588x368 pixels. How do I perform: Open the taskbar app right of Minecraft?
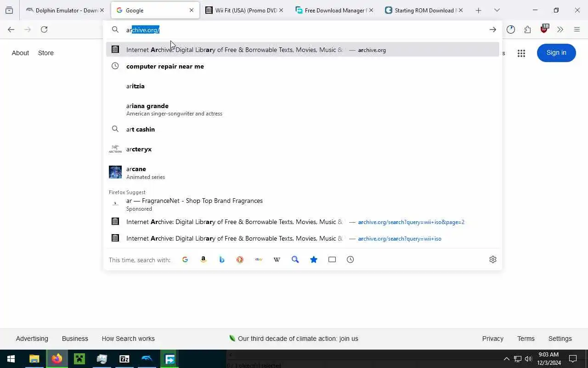click(102, 359)
